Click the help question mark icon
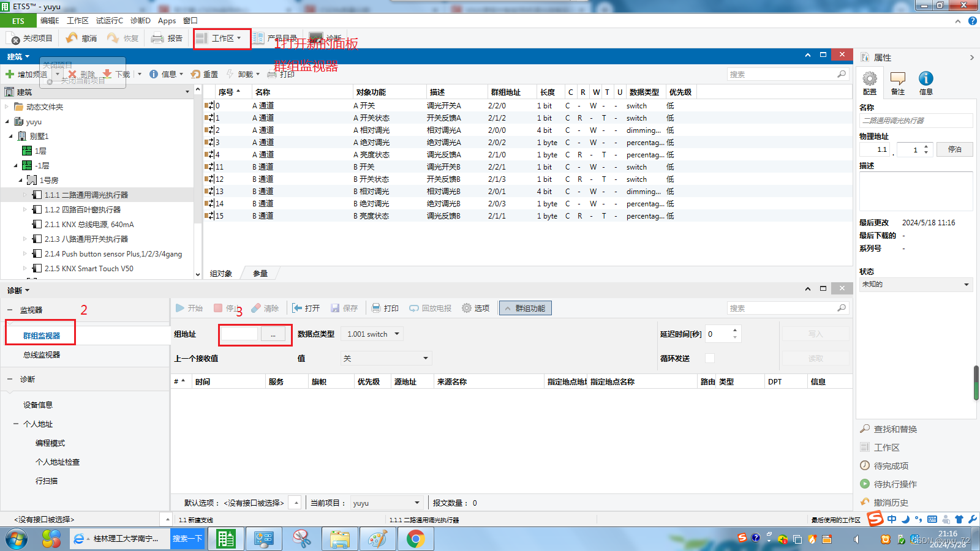 [x=972, y=21]
